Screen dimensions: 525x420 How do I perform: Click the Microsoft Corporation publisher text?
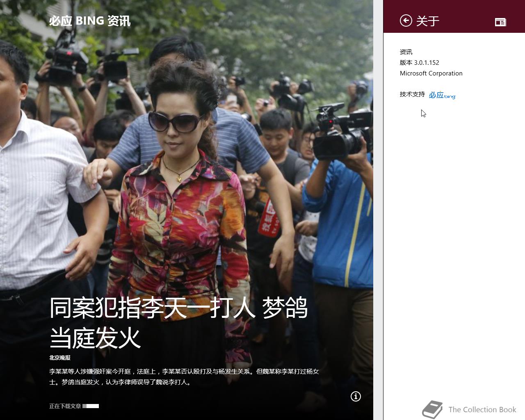431,73
